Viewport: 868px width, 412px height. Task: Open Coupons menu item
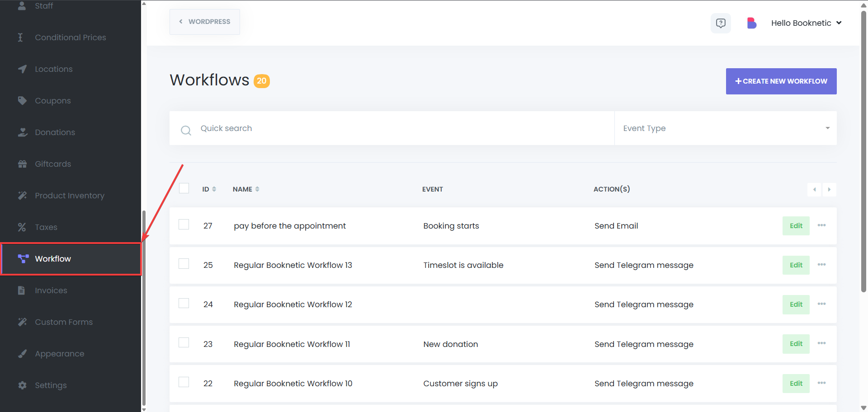pos(71,101)
